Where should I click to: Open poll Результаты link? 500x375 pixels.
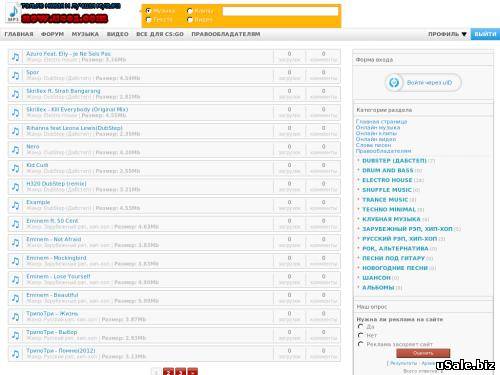[403, 363]
